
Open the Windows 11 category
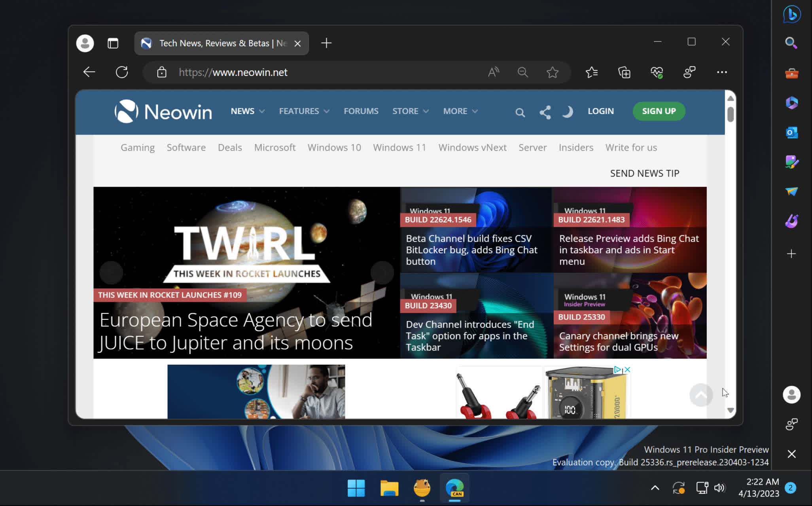(x=399, y=148)
